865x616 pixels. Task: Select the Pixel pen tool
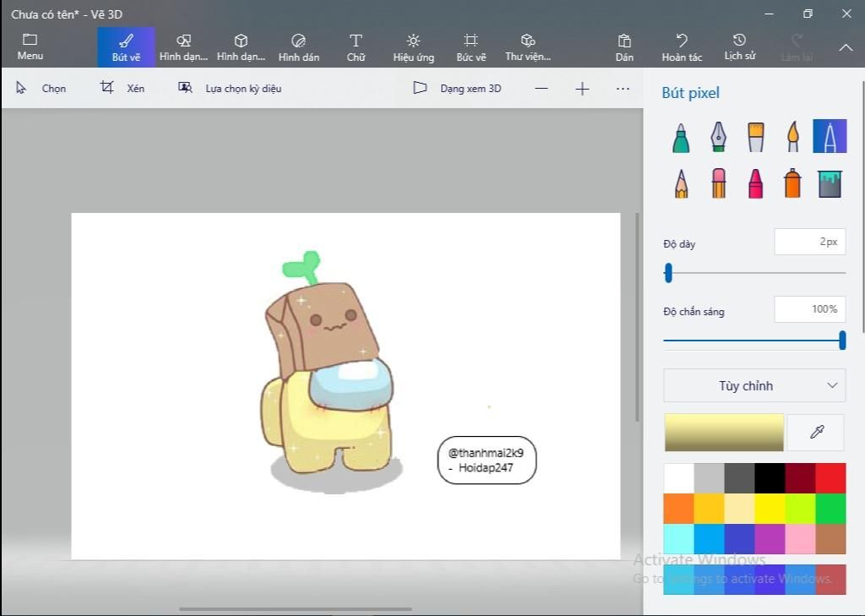pos(830,136)
